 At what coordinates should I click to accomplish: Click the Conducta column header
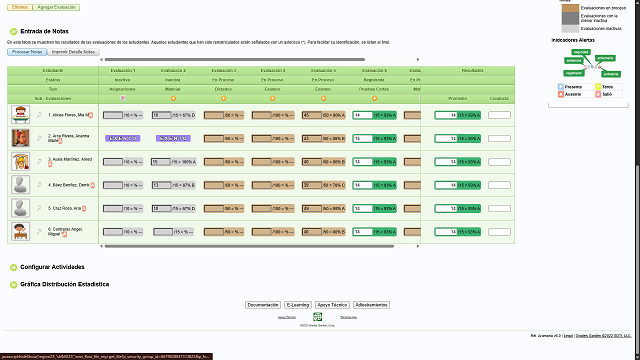[x=499, y=98]
